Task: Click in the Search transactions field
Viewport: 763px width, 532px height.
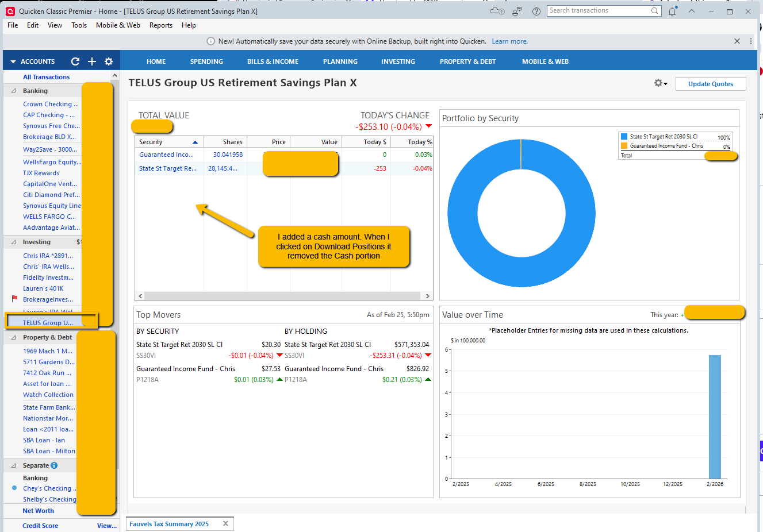Action: pyautogui.click(x=597, y=11)
